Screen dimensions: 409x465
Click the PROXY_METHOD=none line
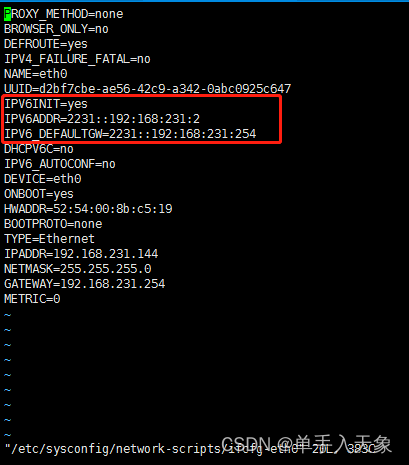[x=64, y=14]
